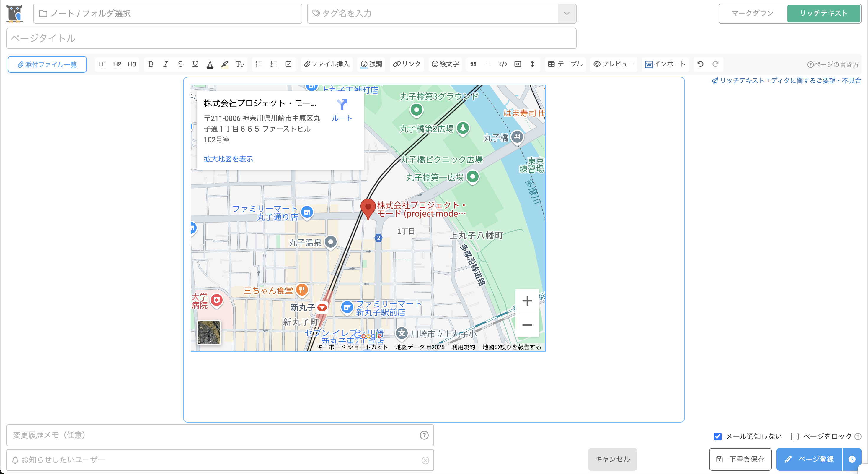
Task: Apply H1 heading format
Action: tap(102, 64)
